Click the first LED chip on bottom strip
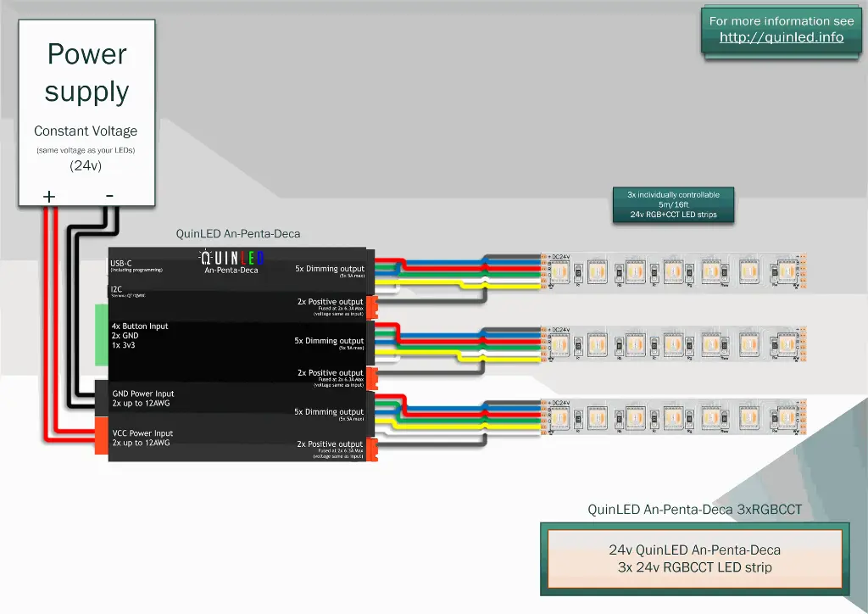Viewport: 868px width, 614px height. pos(559,418)
